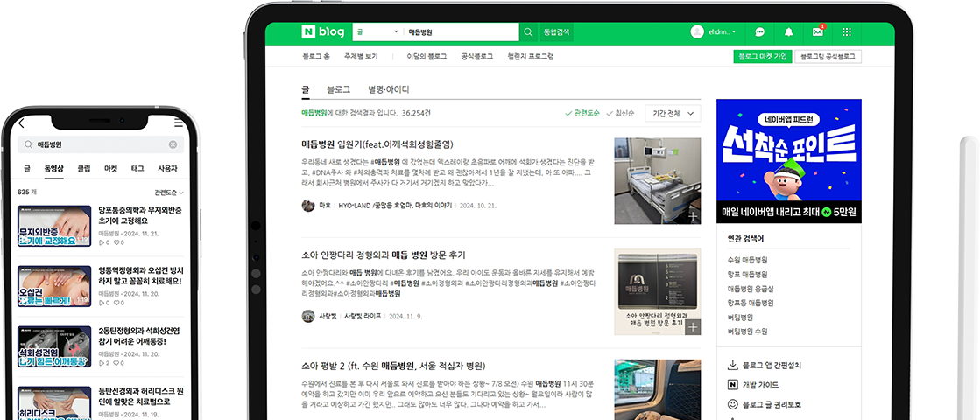The width and height of the screenshot is (980, 420).
Task: Expand the 관련도순 sort dropdown on the phone
Action: pos(168,192)
